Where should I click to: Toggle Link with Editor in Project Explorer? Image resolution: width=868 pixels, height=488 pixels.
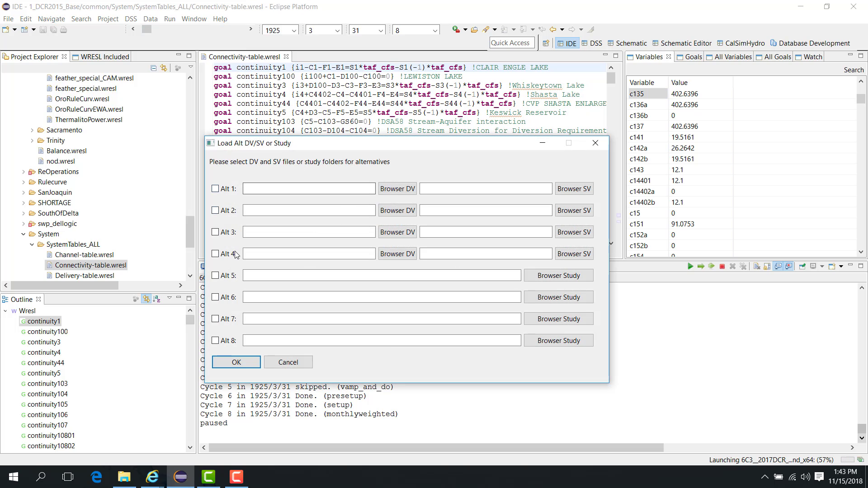(164, 68)
